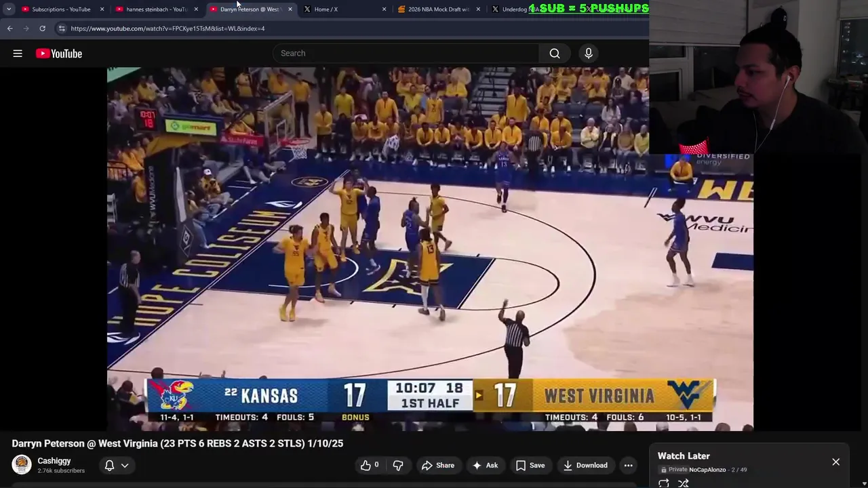Click the video player area

430,249
